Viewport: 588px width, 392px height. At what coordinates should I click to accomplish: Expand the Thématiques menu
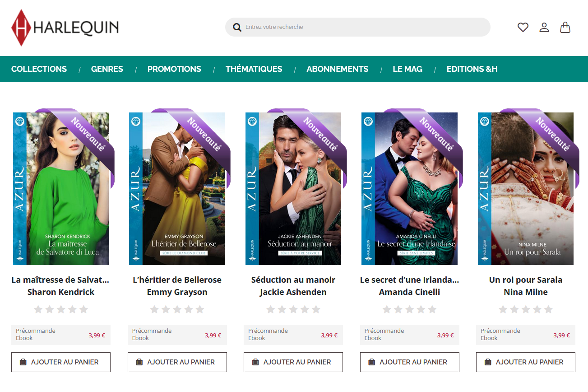pyautogui.click(x=254, y=69)
